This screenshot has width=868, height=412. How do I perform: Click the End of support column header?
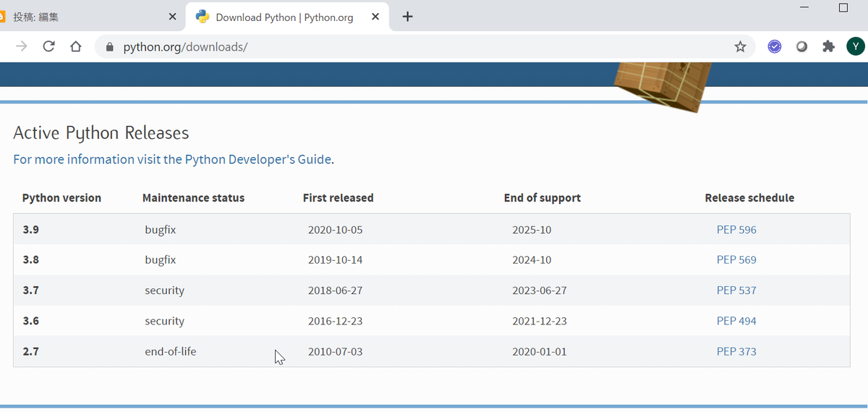542,198
